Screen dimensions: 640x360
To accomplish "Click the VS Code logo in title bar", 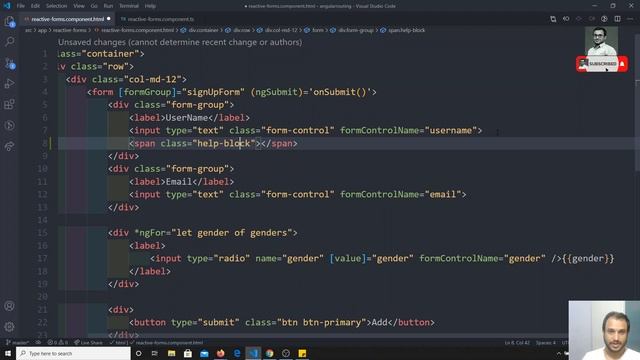I will [7, 6].
